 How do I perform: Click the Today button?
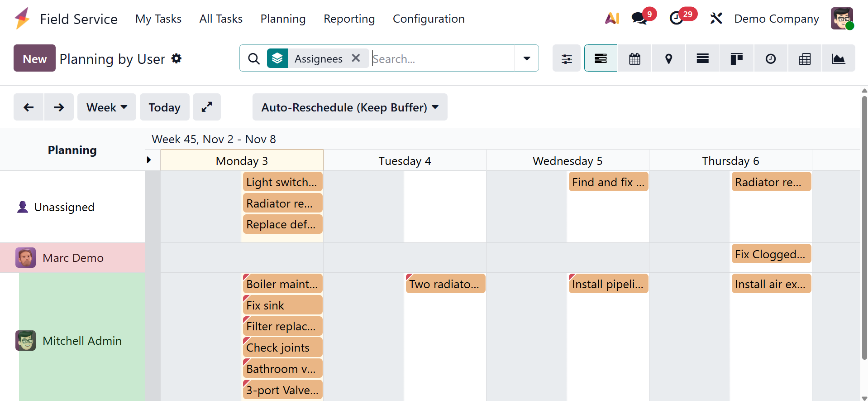[x=164, y=107]
